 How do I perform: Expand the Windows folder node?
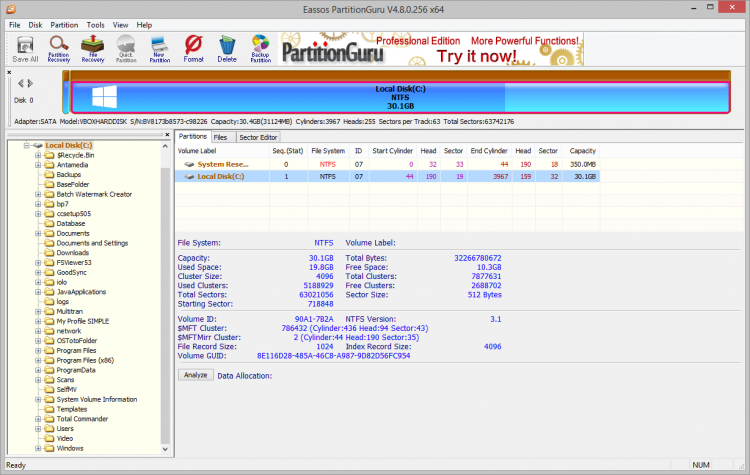point(38,448)
